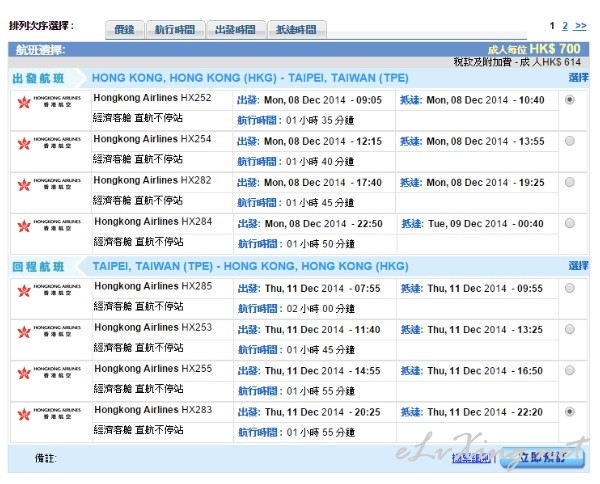Click the 備註 remarks label
Screen dimensions: 600x484
click(x=46, y=458)
